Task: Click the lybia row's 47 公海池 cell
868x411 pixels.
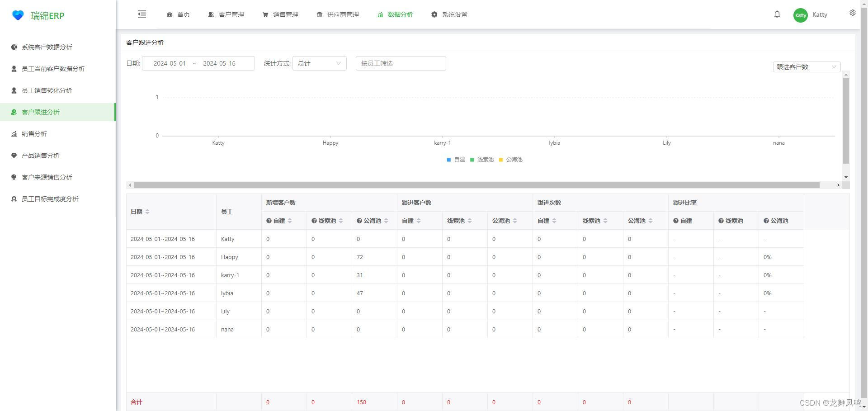Action: point(374,293)
